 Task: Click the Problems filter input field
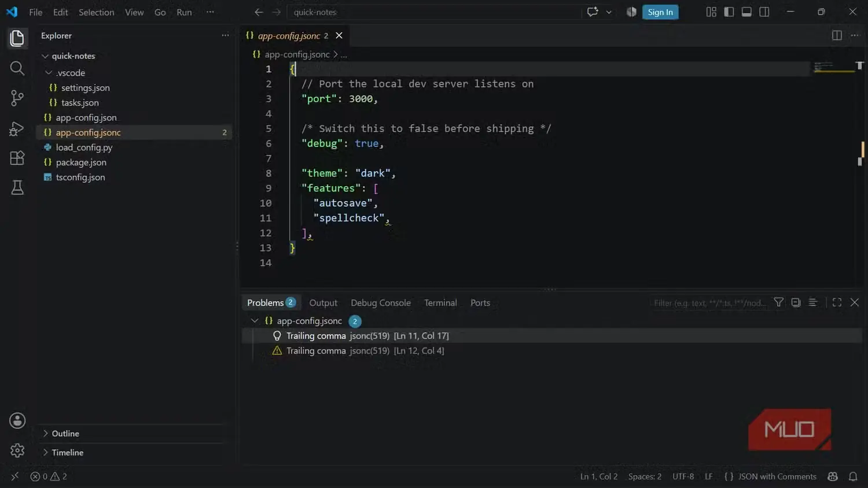[x=710, y=302]
